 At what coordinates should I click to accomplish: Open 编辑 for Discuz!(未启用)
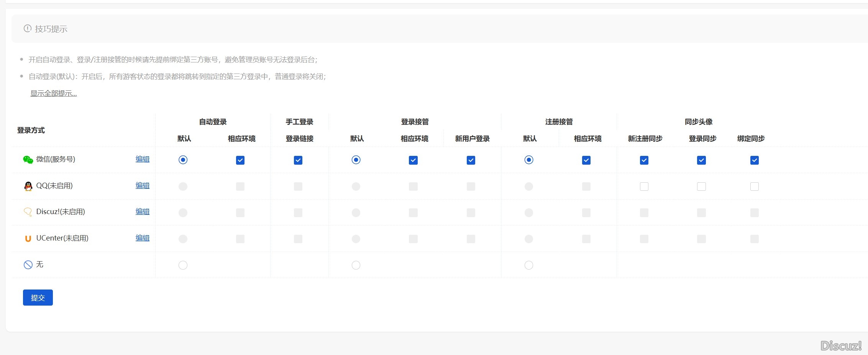(x=143, y=211)
